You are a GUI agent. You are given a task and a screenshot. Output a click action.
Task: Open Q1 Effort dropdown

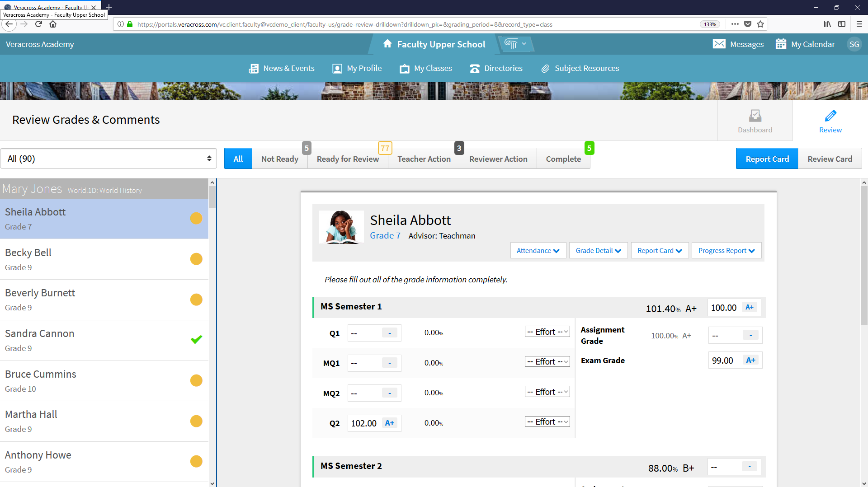pyautogui.click(x=547, y=332)
